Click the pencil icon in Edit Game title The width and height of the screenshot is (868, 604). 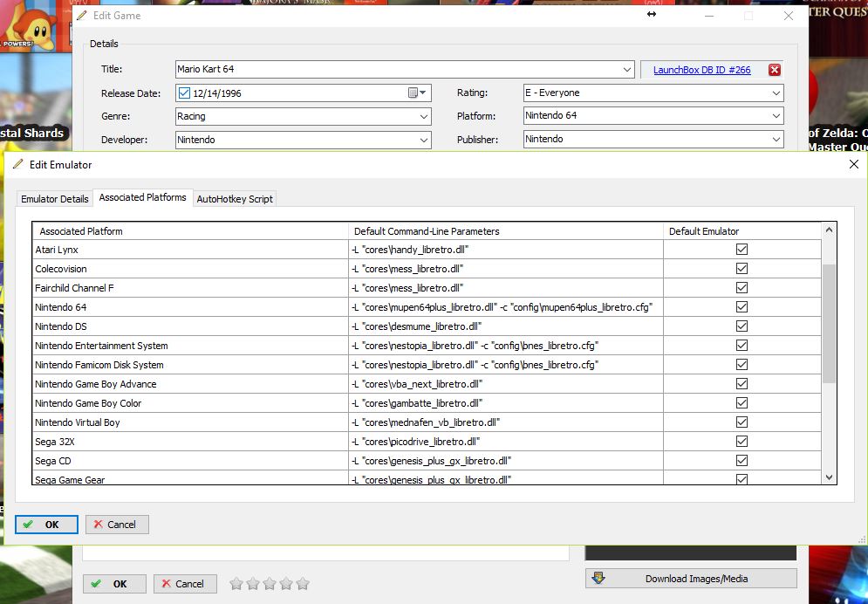(82, 16)
